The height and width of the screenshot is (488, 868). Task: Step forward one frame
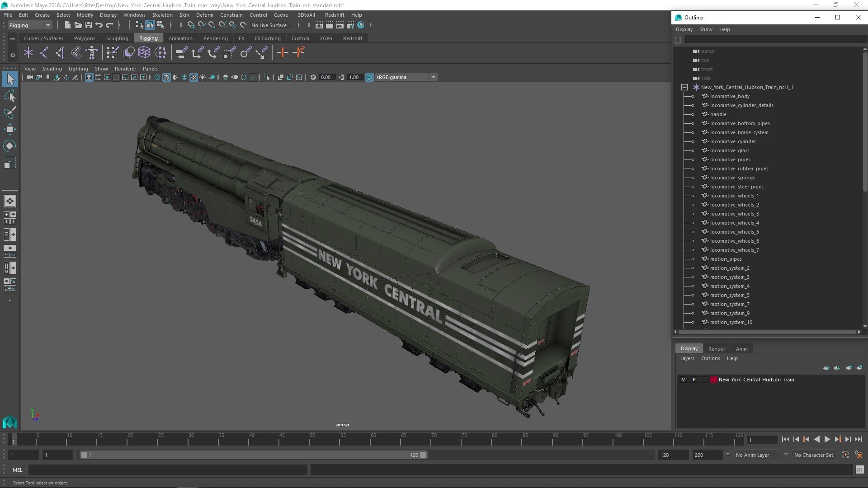(848, 439)
